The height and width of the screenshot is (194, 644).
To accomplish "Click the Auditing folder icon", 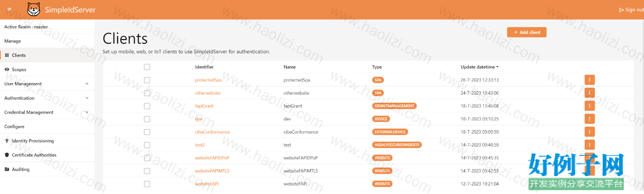I will pyautogui.click(x=7, y=169).
